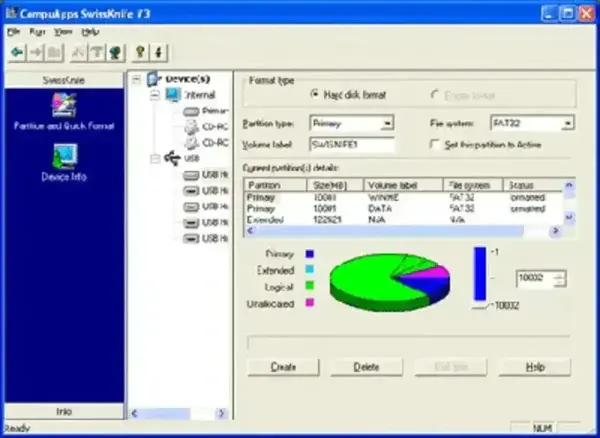This screenshot has width=600, height=438.
Task: Click the back arrow toolbar icon
Action: pyautogui.click(x=15, y=52)
